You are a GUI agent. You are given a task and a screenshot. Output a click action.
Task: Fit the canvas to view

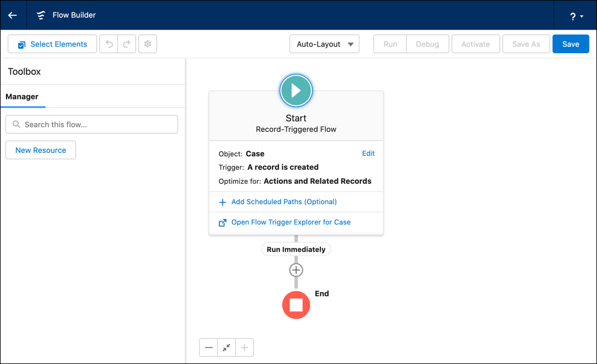(x=226, y=348)
